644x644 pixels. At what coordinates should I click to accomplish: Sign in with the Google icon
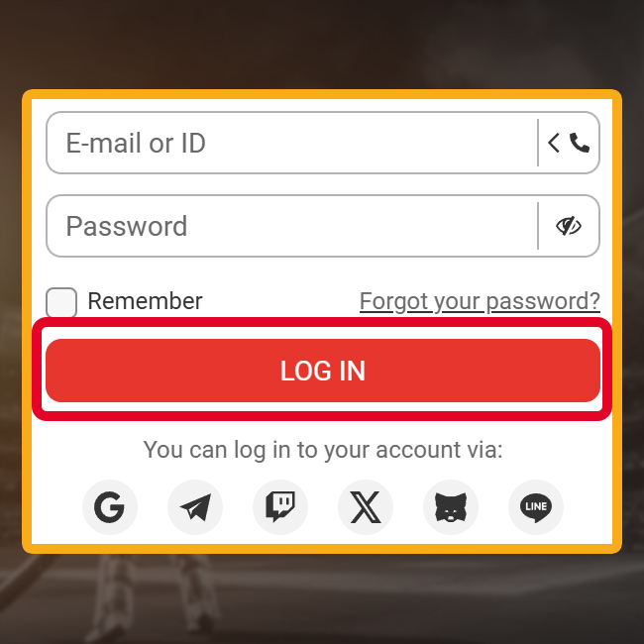(110, 507)
